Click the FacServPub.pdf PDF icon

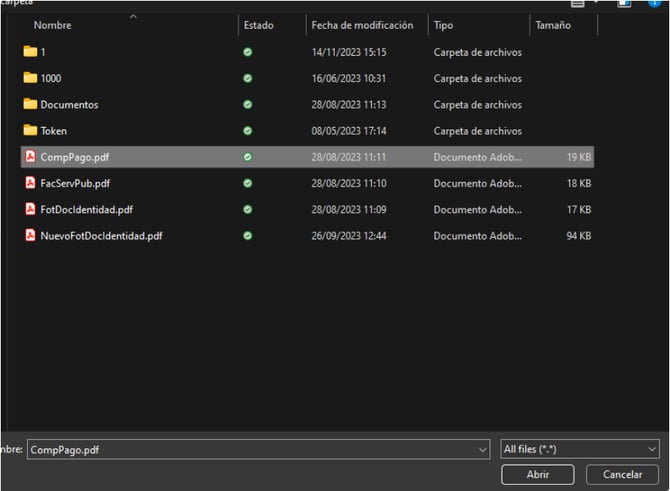pos(30,183)
